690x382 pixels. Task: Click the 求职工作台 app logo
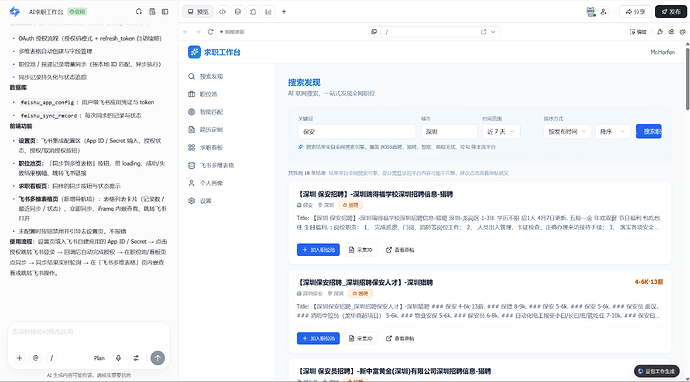[x=194, y=52]
